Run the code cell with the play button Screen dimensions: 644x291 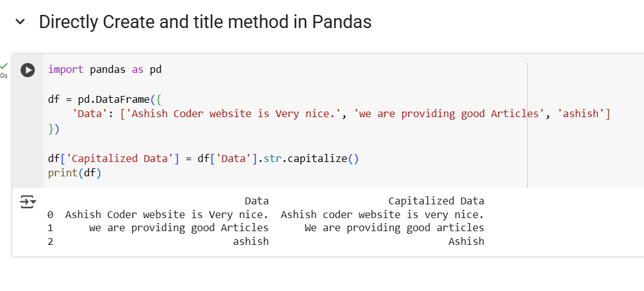pos(27,70)
